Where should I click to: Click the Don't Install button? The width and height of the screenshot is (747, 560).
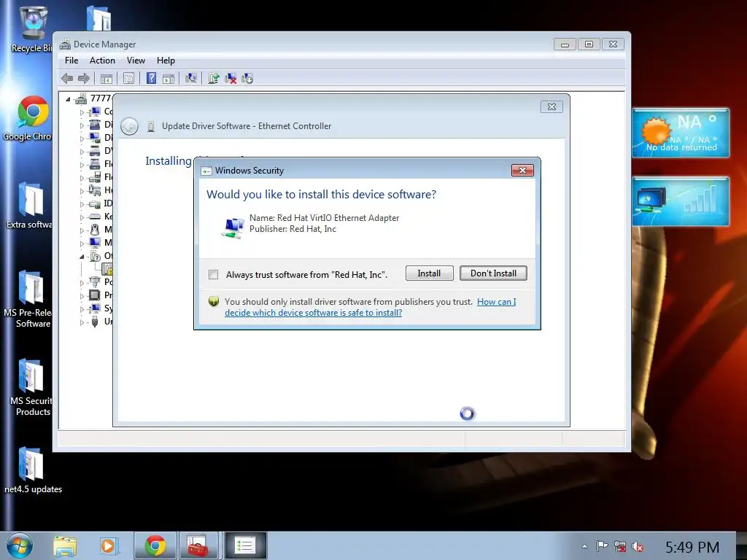494,273
